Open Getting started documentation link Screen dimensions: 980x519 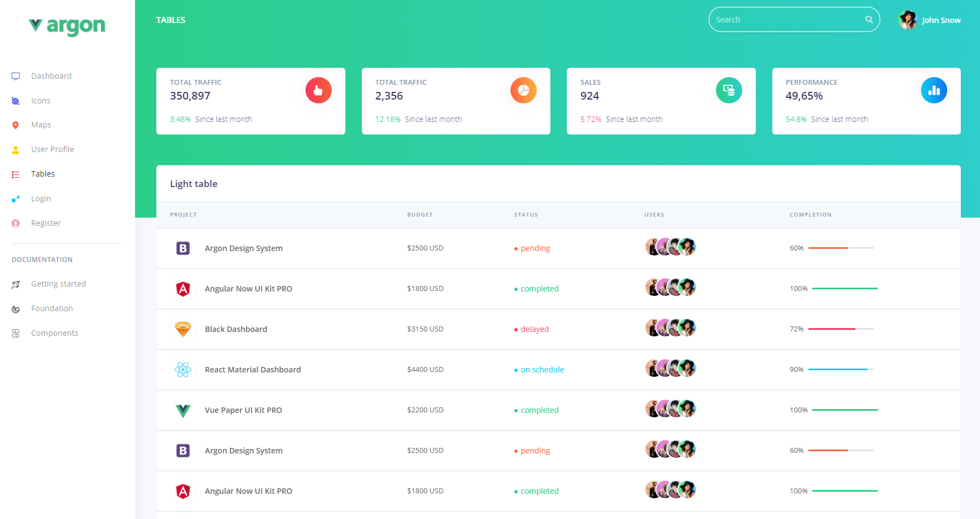(x=58, y=284)
